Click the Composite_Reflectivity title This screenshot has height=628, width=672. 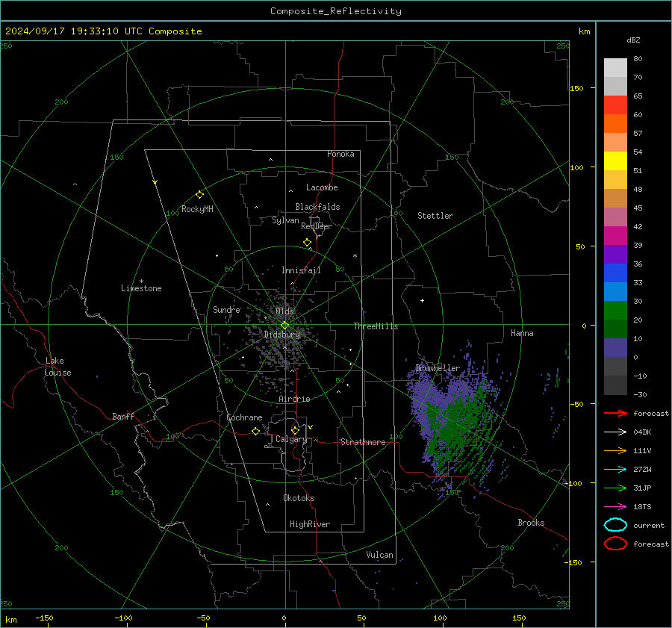click(336, 11)
